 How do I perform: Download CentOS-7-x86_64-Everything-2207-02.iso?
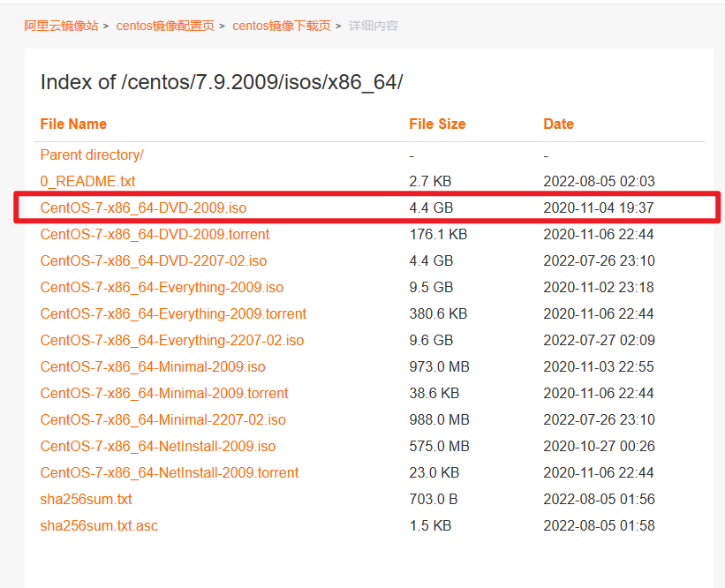[x=172, y=340]
